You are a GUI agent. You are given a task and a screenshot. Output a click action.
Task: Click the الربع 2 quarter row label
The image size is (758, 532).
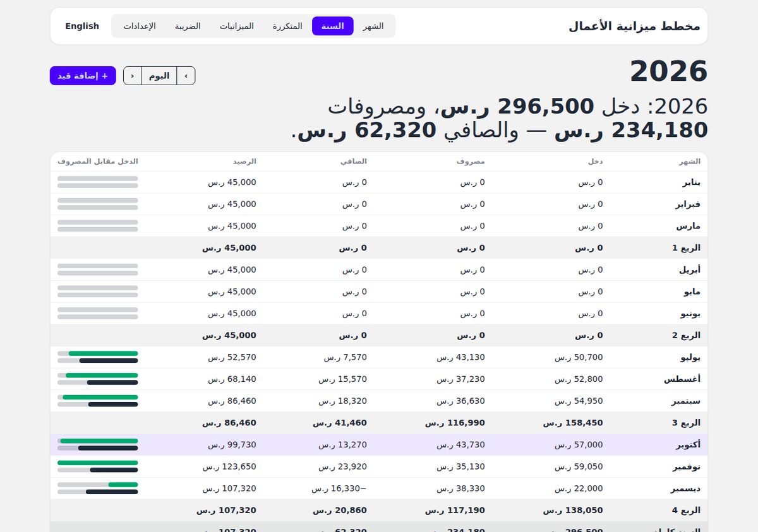pyautogui.click(x=686, y=336)
